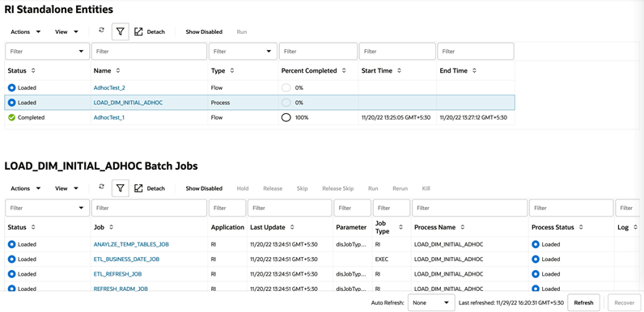Click Process Status filter field
This screenshot has width=644, height=312.
tap(571, 208)
